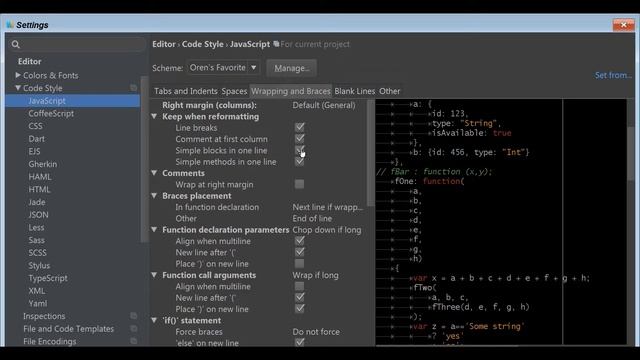Collapse the Braces placement section
Image resolution: width=640 pixels, height=360 pixels.
(x=154, y=196)
